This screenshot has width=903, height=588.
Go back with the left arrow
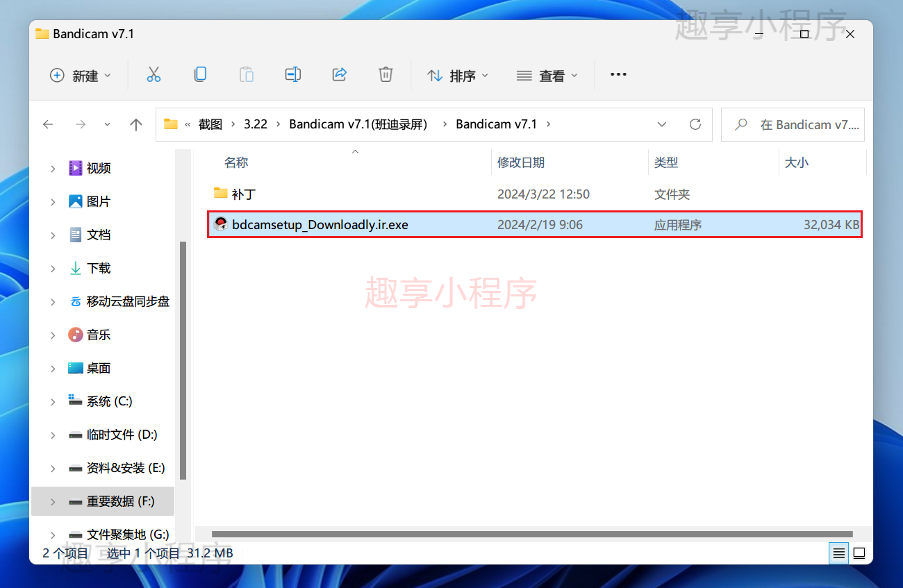coord(48,124)
